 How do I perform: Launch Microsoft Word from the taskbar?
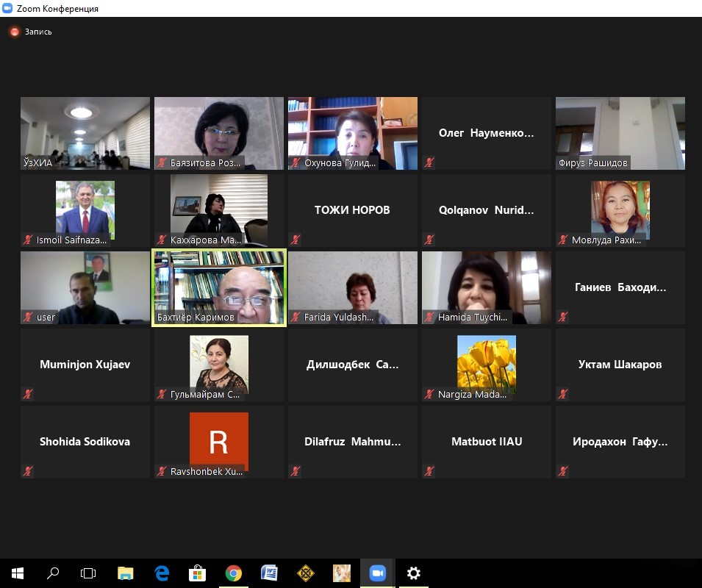(269, 573)
